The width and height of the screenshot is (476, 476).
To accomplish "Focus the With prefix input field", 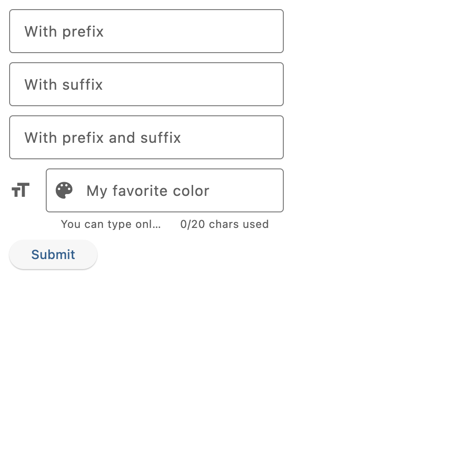I will point(146,31).
